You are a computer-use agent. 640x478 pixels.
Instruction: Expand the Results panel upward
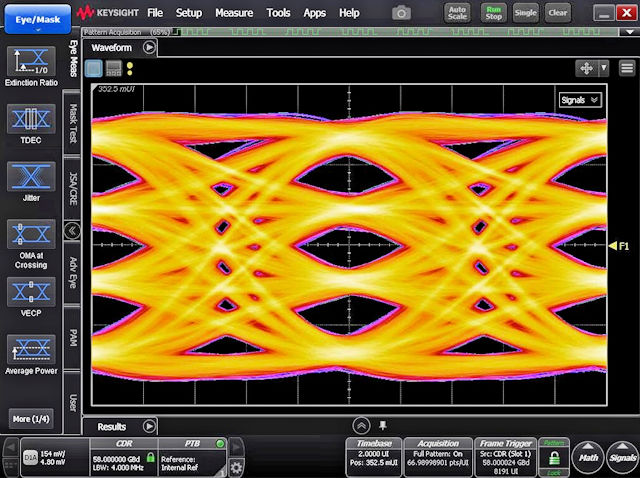(361, 426)
